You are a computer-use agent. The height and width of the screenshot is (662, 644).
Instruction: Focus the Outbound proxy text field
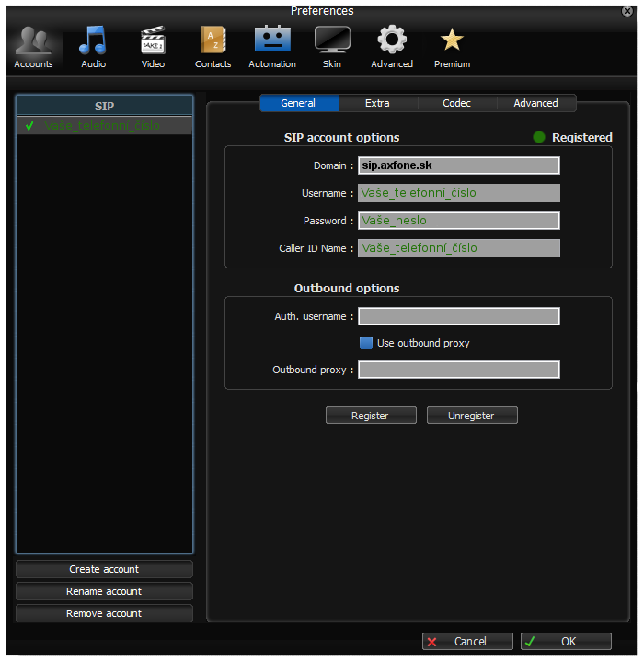click(458, 370)
